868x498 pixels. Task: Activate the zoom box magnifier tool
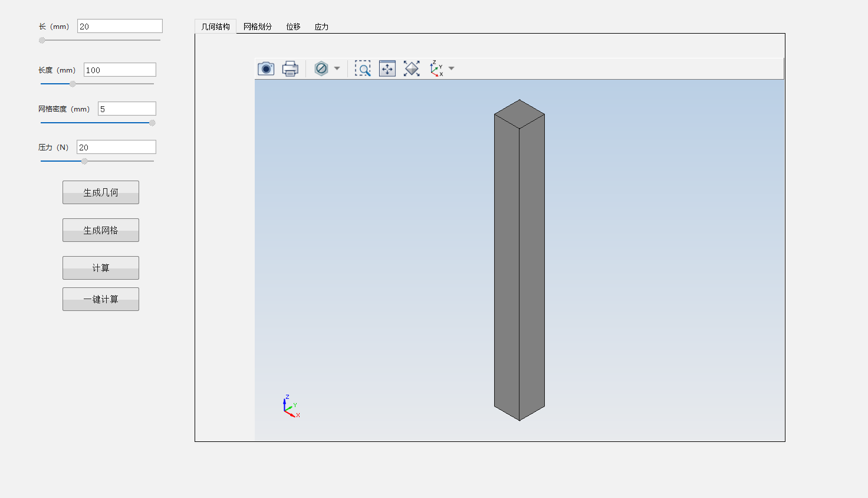pyautogui.click(x=363, y=68)
